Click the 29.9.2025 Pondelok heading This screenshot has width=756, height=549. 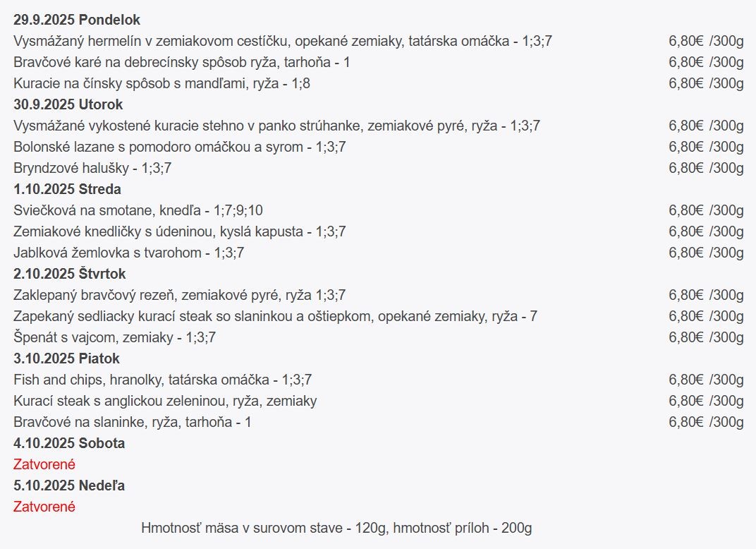(x=77, y=20)
